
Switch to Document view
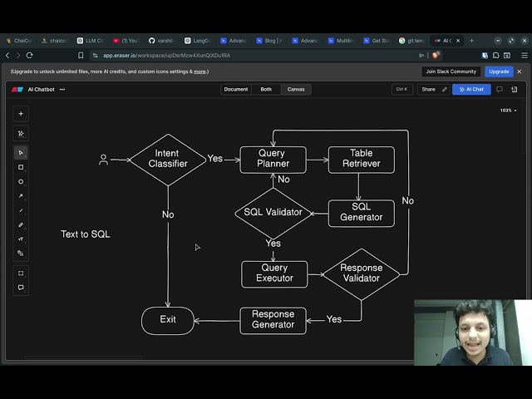[236, 89]
